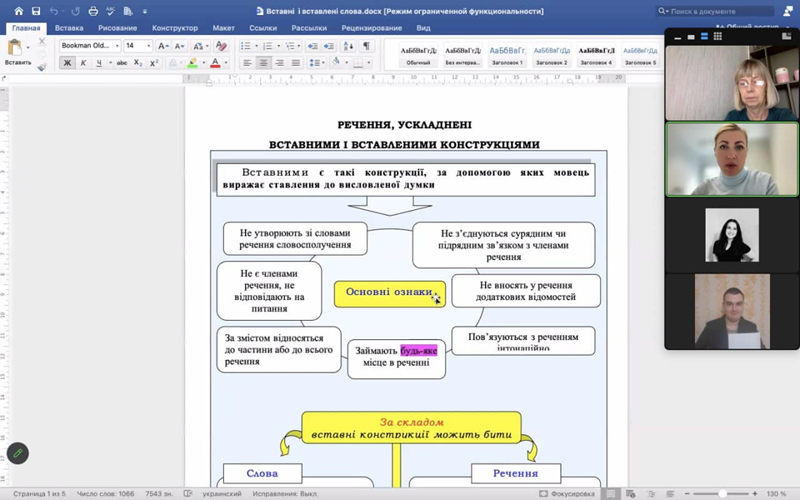The height and width of the screenshot is (500, 800).
Task: Decrease font size with smaller A
Action: tap(179, 46)
